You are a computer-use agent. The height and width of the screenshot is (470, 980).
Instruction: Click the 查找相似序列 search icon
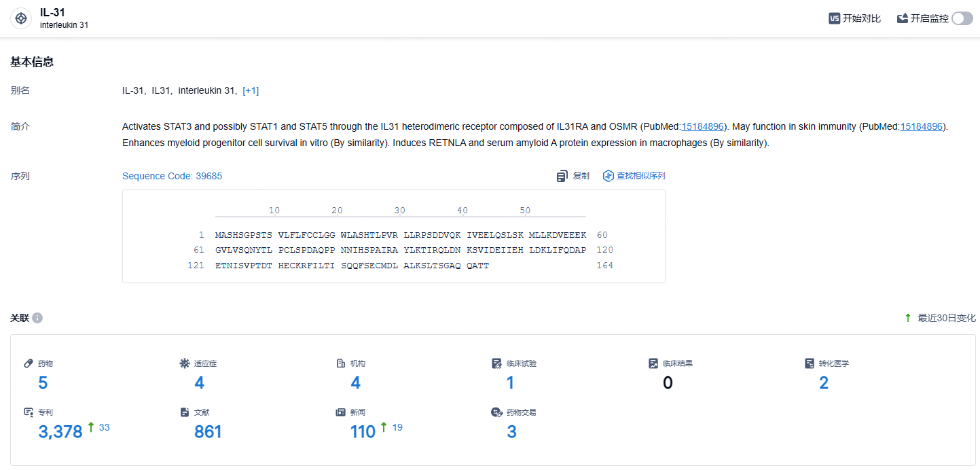608,176
